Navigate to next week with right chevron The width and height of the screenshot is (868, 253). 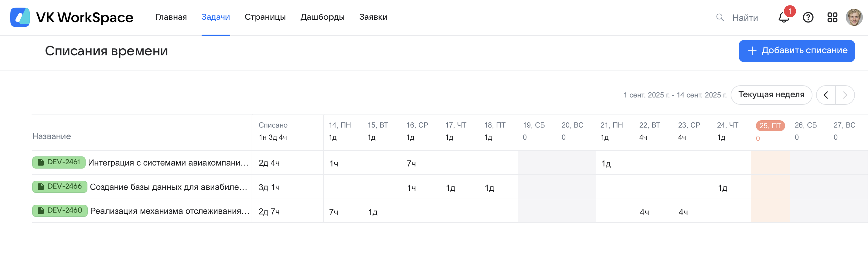(843, 95)
